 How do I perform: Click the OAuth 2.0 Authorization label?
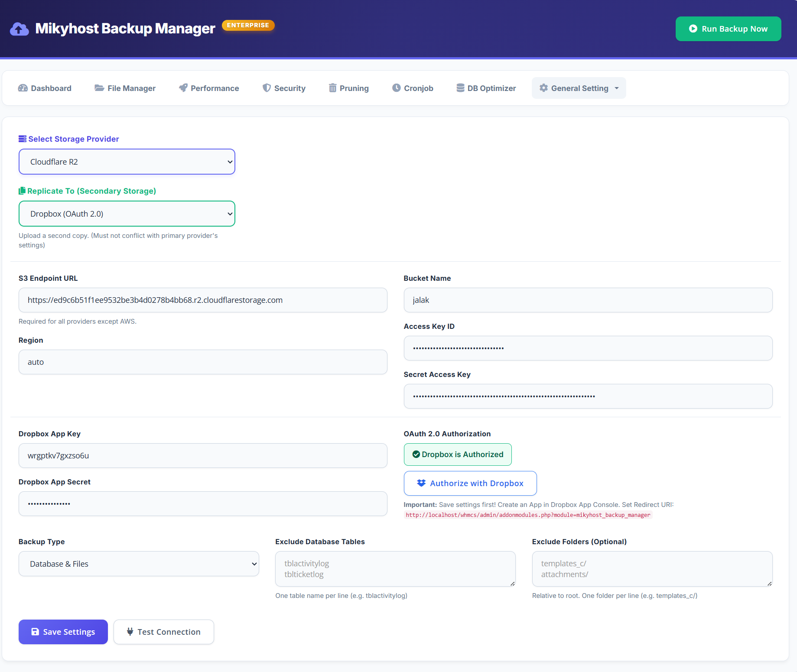[x=447, y=434]
